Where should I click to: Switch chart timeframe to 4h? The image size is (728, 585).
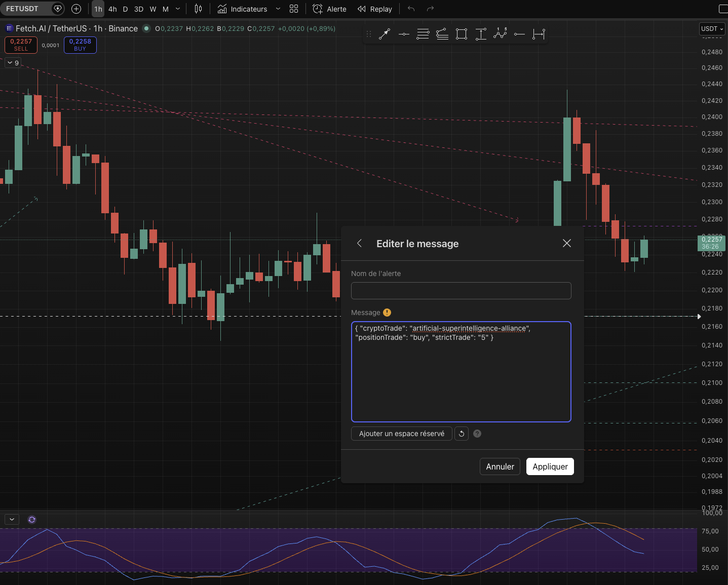[x=112, y=9]
